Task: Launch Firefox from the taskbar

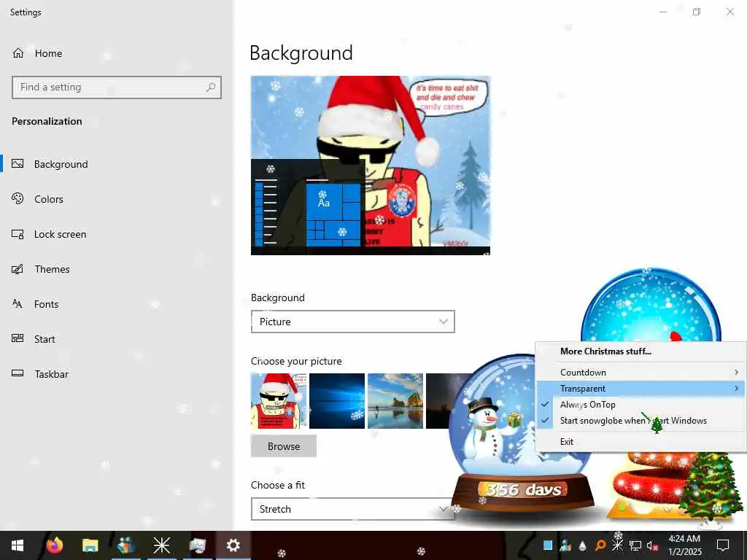Action: click(55, 545)
